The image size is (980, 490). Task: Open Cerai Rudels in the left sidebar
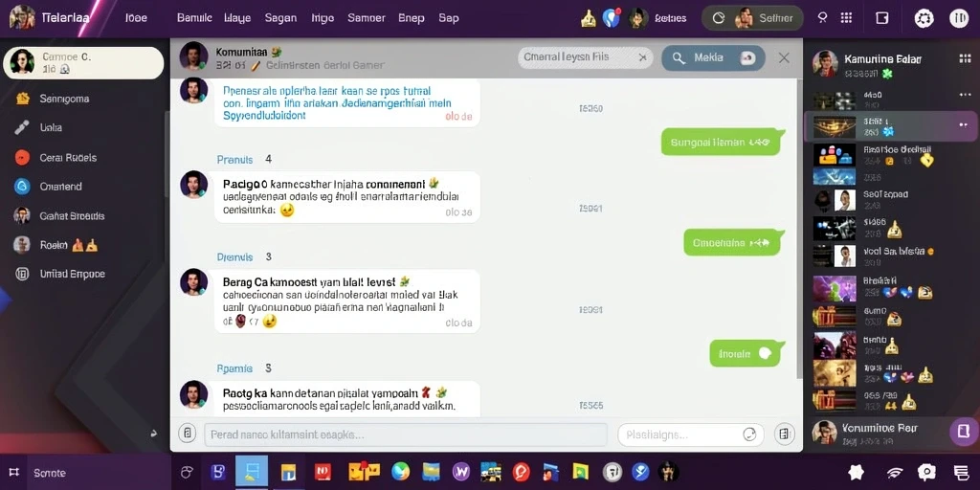tap(68, 158)
